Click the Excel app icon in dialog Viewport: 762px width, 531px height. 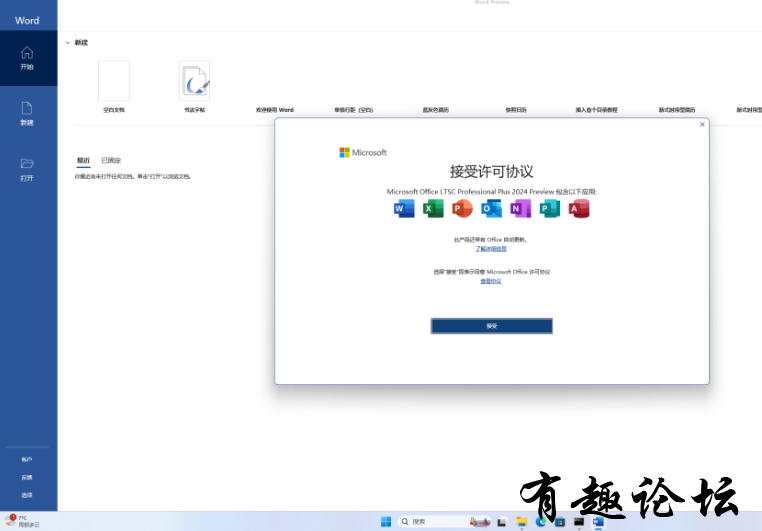click(433, 208)
